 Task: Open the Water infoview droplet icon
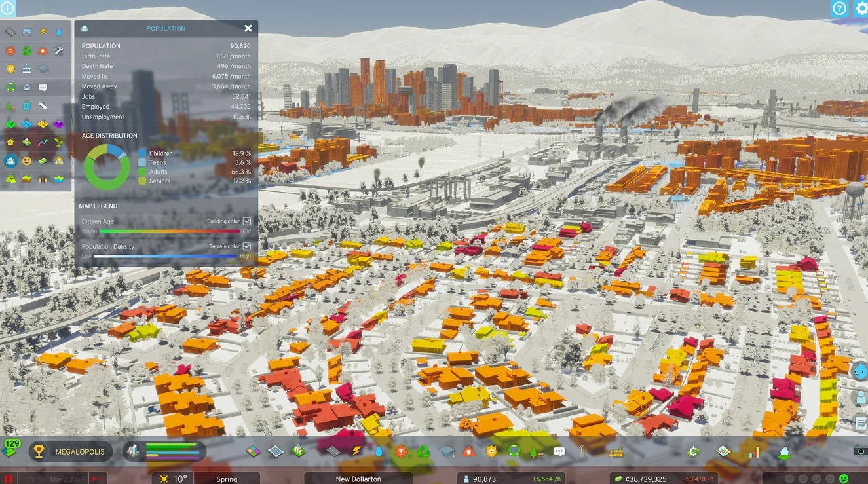tap(59, 31)
